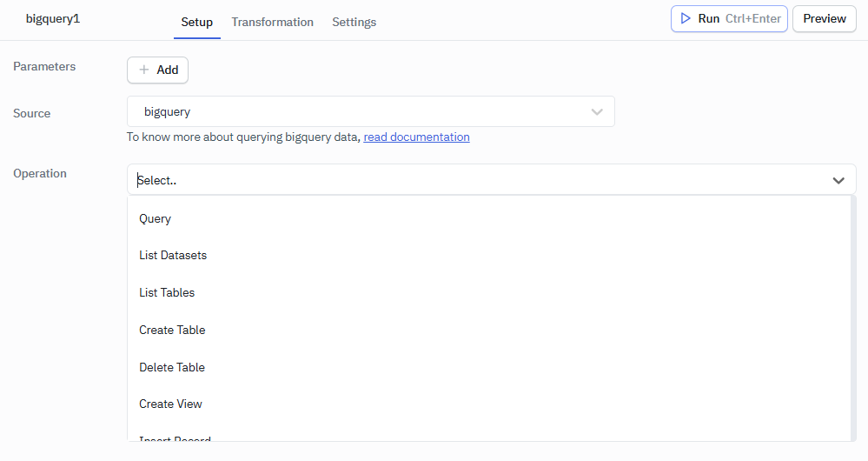
Task: Expand the Source bigquery dropdown chevron
Action: [x=597, y=111]
